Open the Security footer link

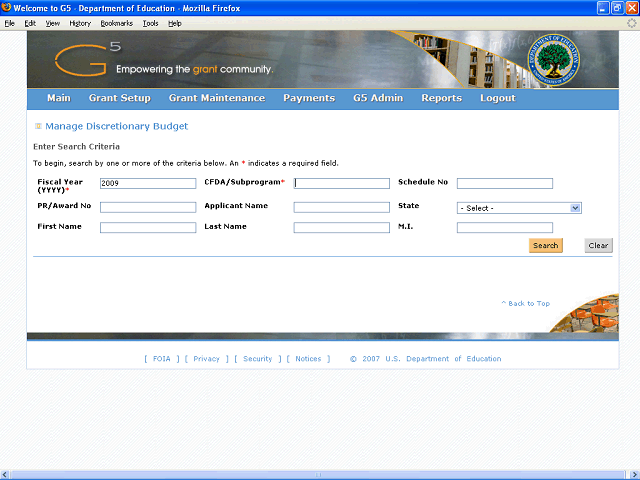pyautogui.click(x=258, y=359)
